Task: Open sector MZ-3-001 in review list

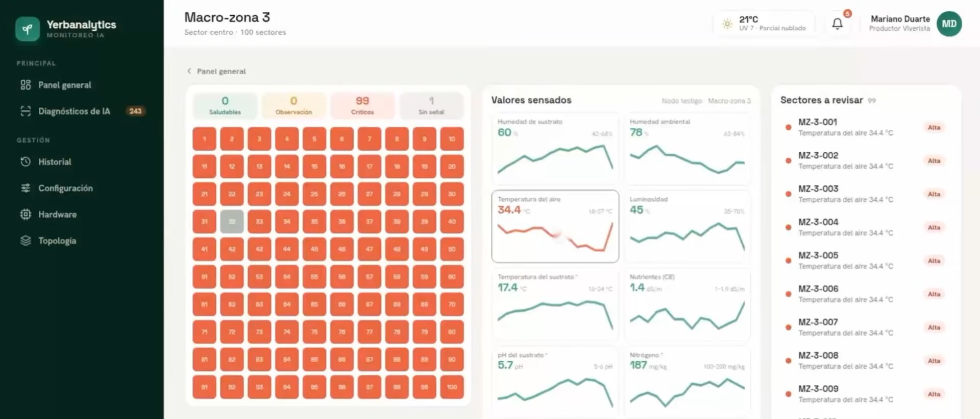Action: pos(866,127)
